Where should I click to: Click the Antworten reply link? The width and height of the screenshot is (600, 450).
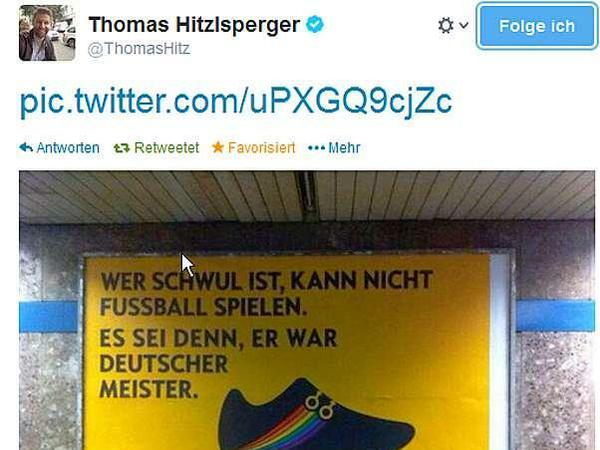point(68,148)
